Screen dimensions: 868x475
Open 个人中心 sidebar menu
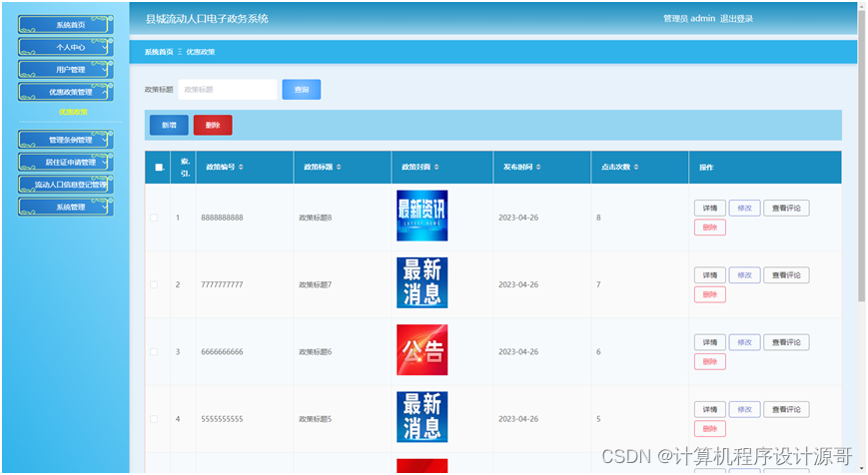66,47
